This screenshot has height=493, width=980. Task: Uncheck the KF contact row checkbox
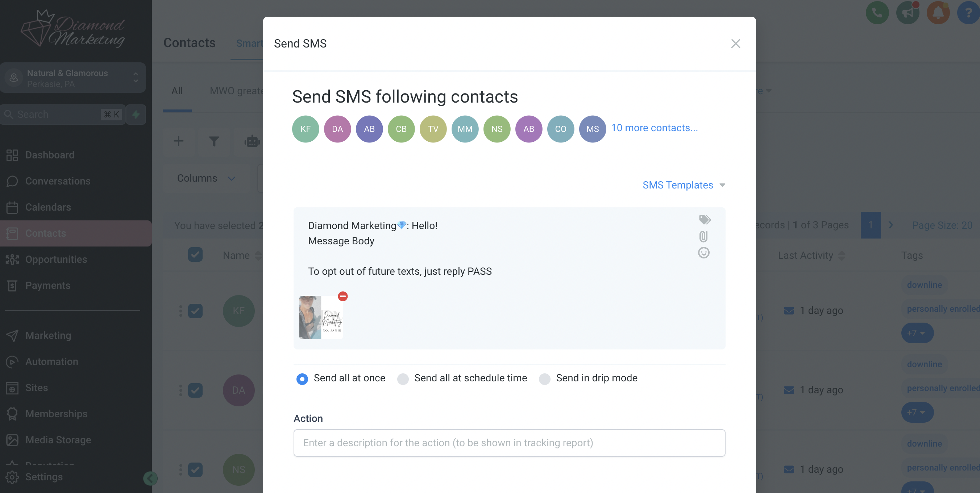[x=195, y=311]
